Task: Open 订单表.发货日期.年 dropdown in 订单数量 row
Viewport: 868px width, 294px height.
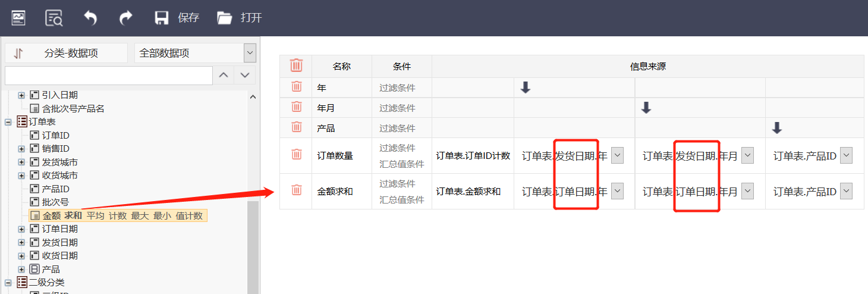Action: pos(618,155)
